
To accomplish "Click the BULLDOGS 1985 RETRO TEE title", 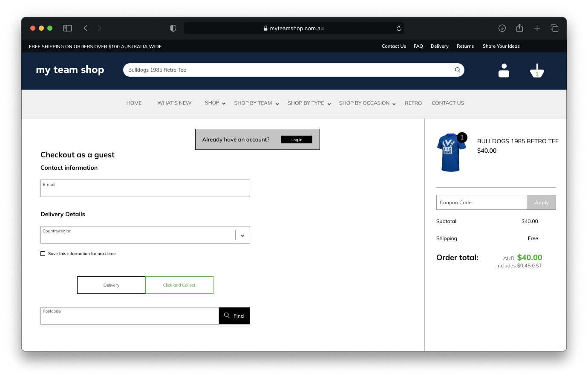I will point(518,141).
